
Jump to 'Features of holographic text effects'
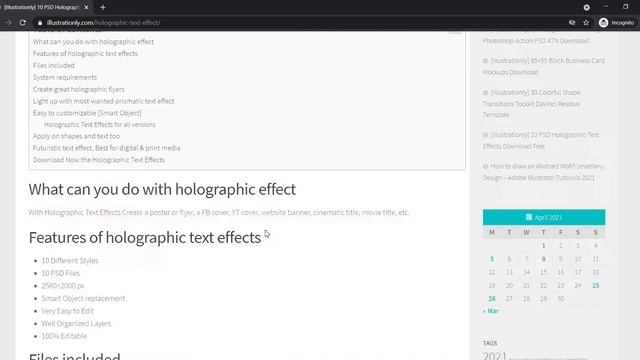pos(85,53)
